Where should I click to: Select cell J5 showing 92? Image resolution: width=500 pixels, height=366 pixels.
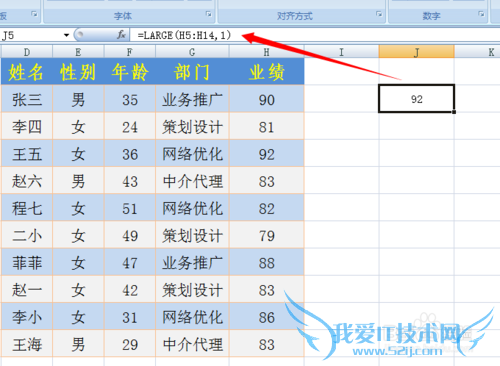[x=417, y=99]
